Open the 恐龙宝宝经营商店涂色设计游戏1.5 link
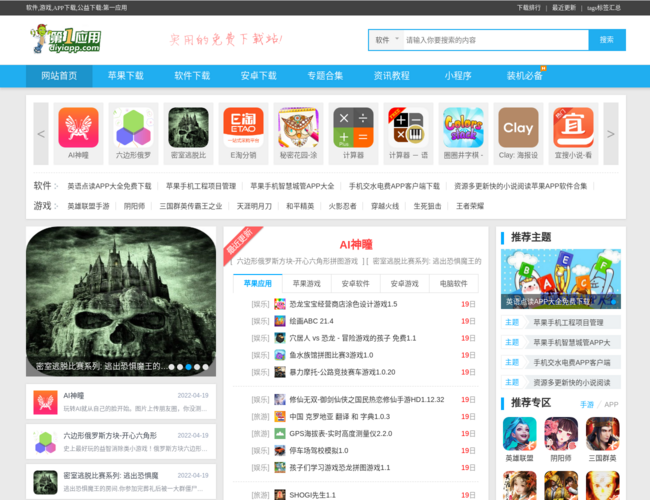 tap(343, 304)
